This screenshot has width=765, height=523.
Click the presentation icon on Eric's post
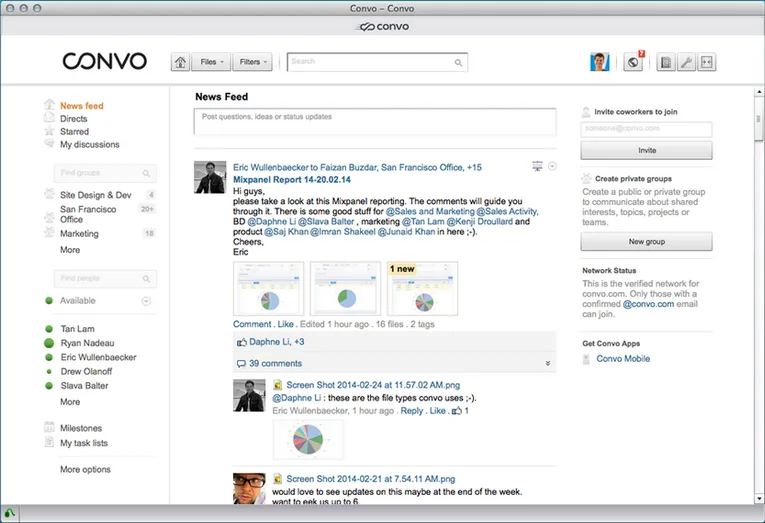537,166
